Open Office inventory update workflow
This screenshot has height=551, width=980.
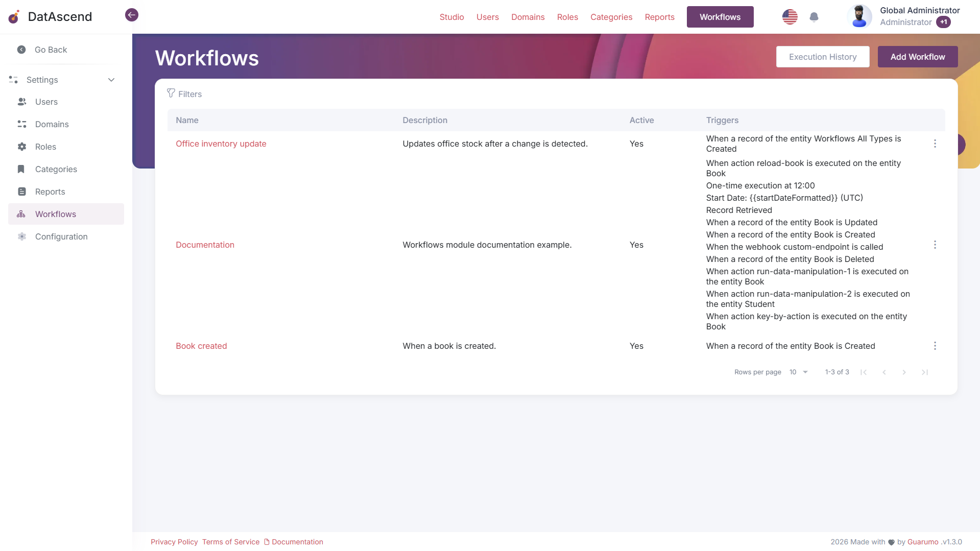pyautogui.click(x=221, y=143)
